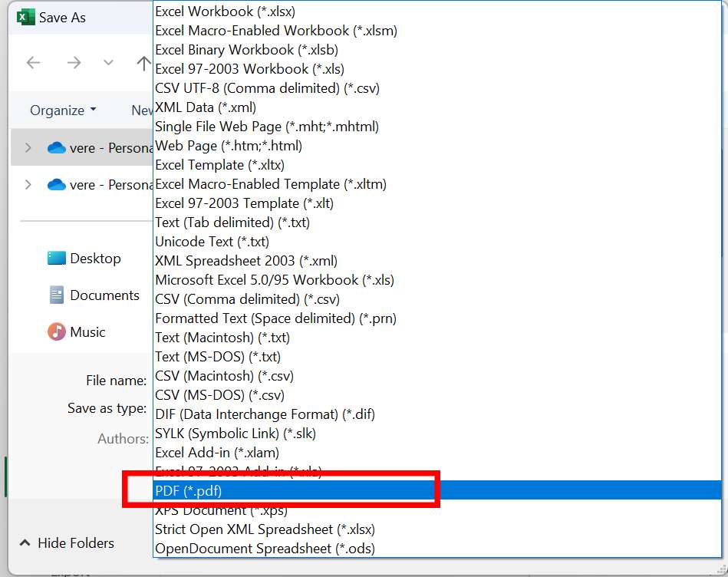Select Formatted Text (Space delimited) (*.prn)
This screenshot has height=577, width=728.
point(437,318)
